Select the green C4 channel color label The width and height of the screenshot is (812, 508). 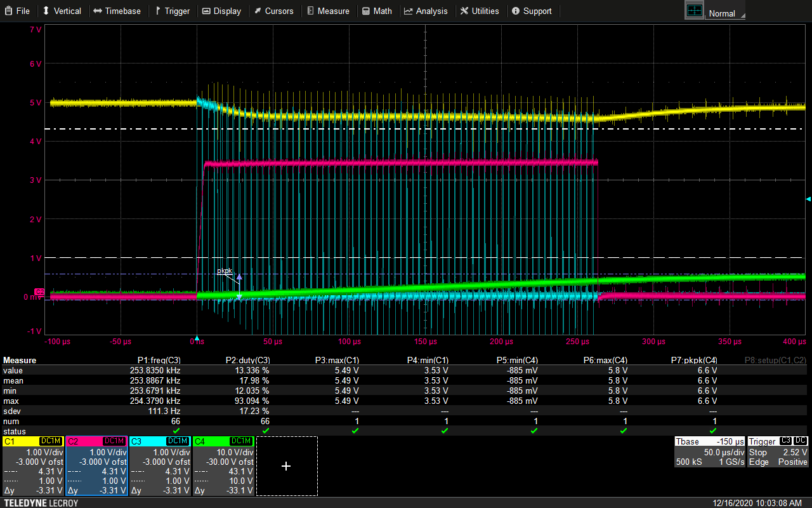pyautogui.click(x=200, y=441)
